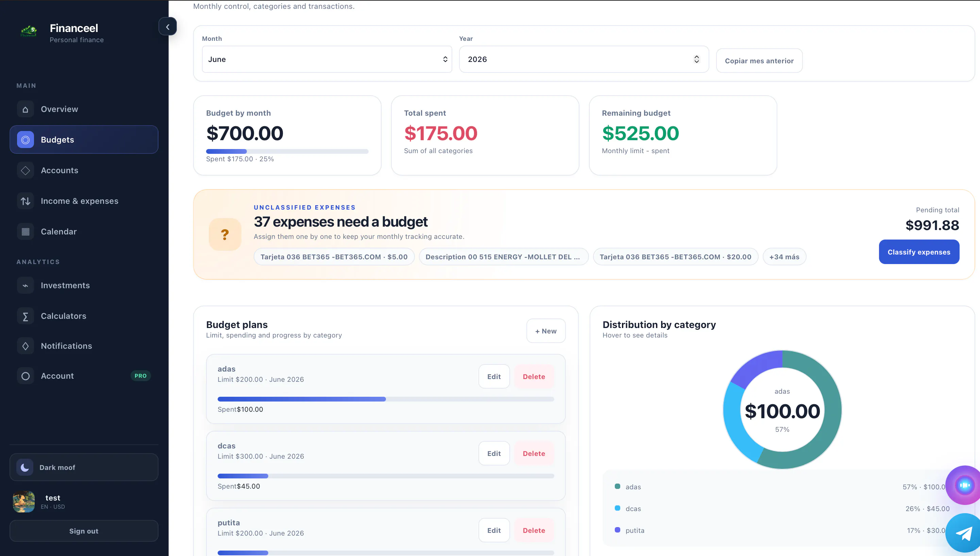Select the BET365 $5.00 expense chip
This screenshot has height=556, width=980.
pyautogui.click(x=334, y=257)
